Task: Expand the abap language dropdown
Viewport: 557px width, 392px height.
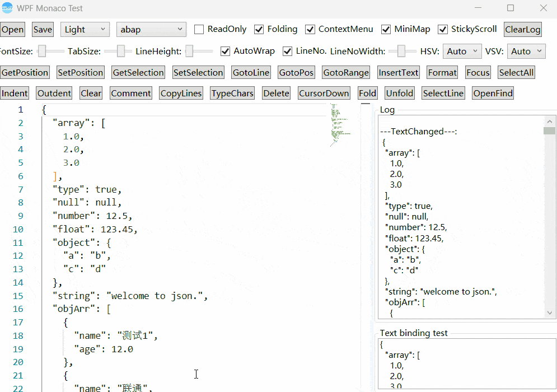Action: tap(151, 30)
